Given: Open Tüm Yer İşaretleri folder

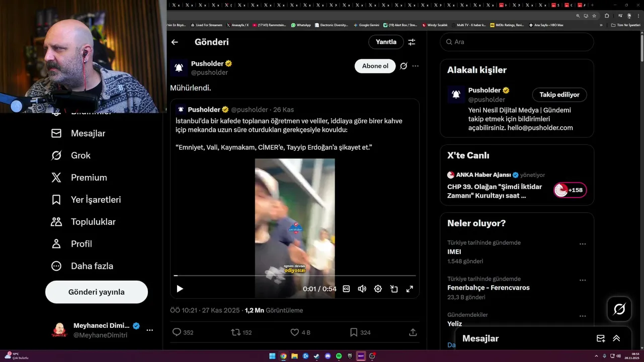Looking at the screenshot, I should pos(625,25).
